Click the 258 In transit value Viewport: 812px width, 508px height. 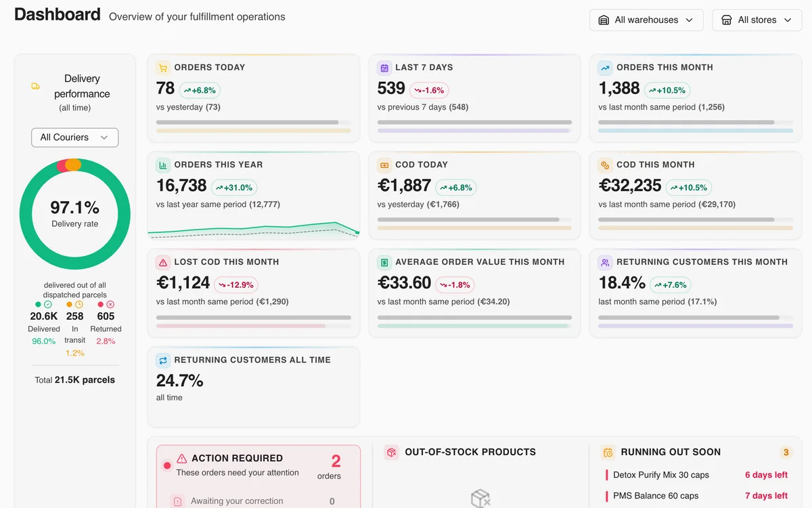[75, 316]
